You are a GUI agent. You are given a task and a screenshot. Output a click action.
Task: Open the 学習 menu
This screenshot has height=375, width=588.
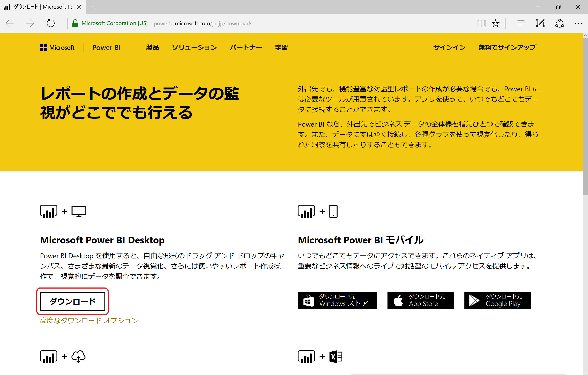coord(281,47)
